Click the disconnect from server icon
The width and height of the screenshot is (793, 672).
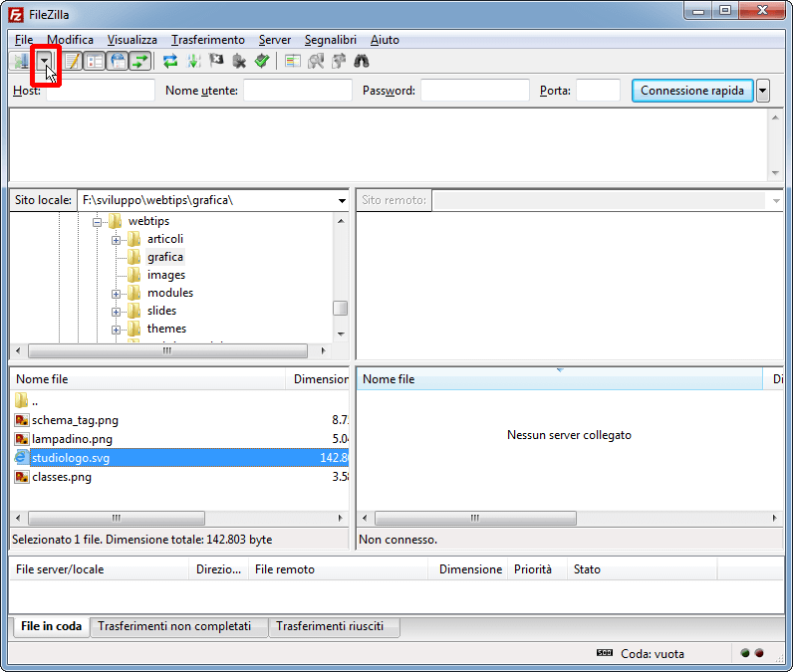click(x=239, y=62)
